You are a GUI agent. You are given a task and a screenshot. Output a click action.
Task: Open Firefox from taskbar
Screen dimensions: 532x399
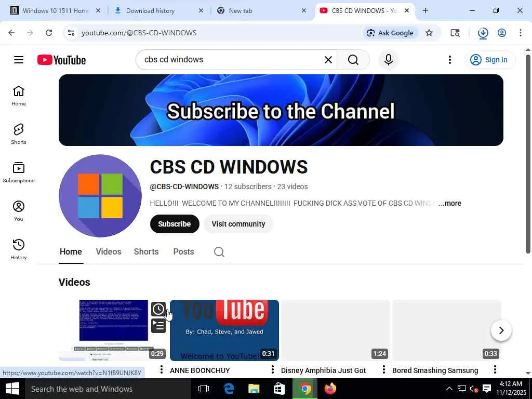(x=330, y=389)
